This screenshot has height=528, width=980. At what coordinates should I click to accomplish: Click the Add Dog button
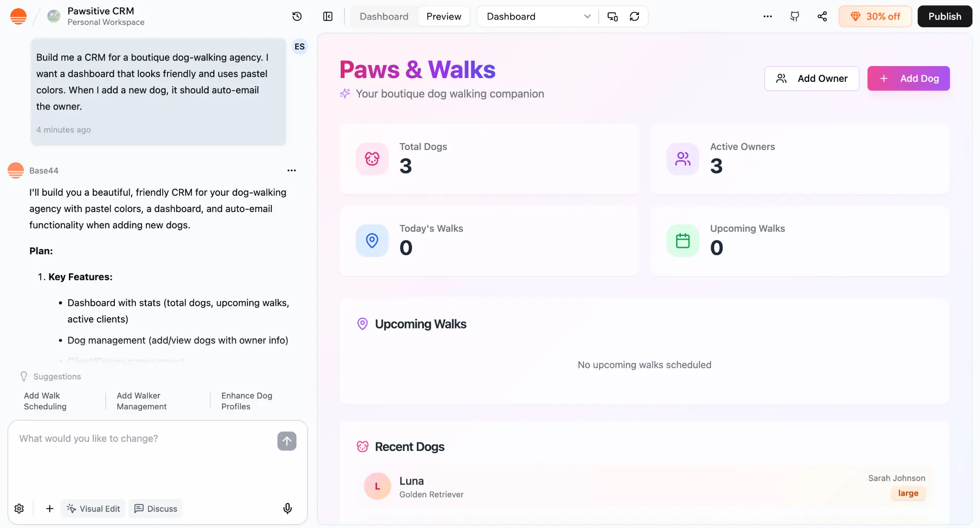point(908,78)
